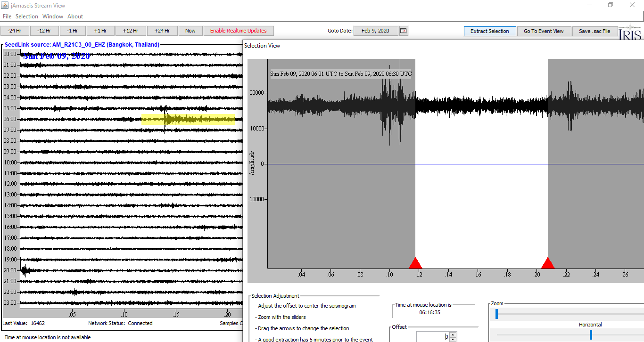
Task: Click the -1 Hr button
Action: tap(72, 31)
